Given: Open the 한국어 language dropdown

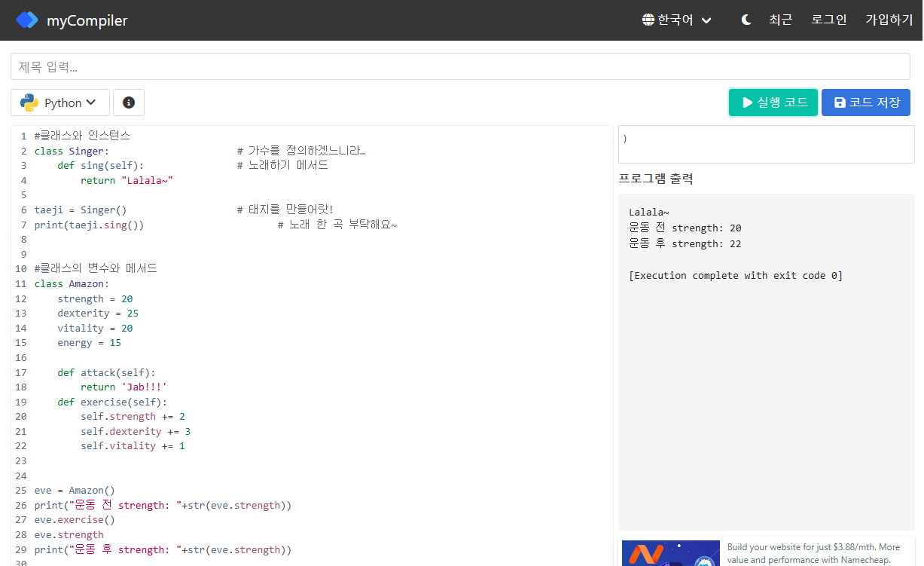Looking at the screenshot, I should 676,20.
